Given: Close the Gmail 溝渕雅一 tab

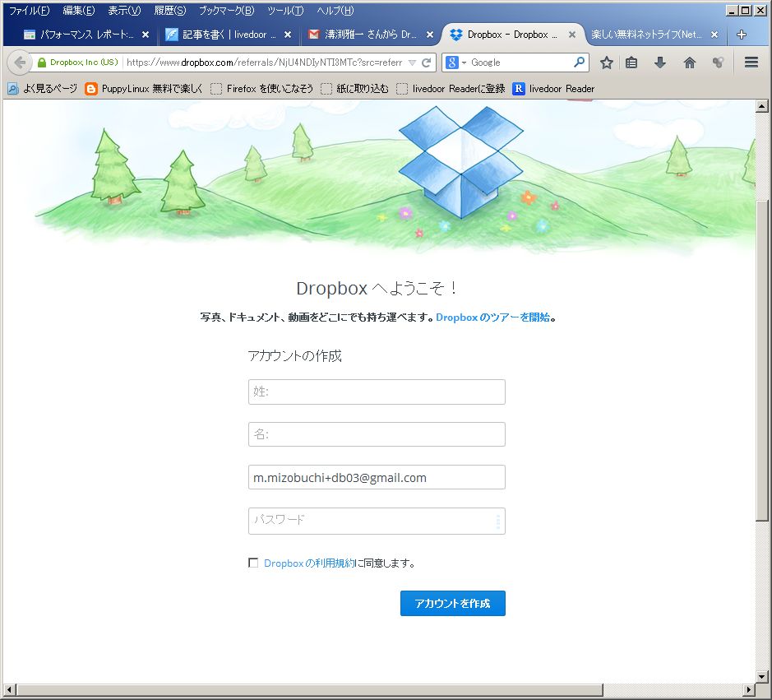Looking at the screenshot, I should click(x=429, y=35).
